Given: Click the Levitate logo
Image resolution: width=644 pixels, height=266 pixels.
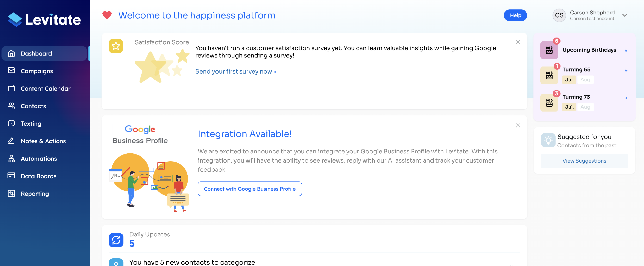Looking at the screenshot, I should (x=44, y=20).
